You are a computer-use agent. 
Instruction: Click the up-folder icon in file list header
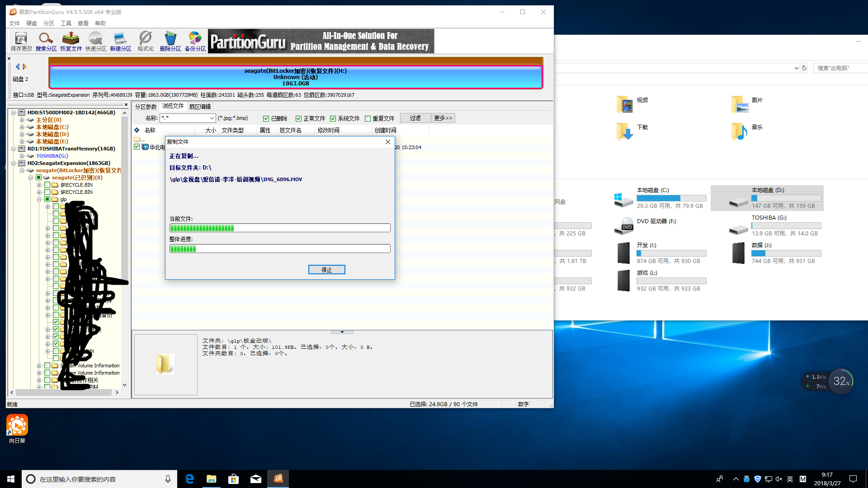tap(137, 130)
